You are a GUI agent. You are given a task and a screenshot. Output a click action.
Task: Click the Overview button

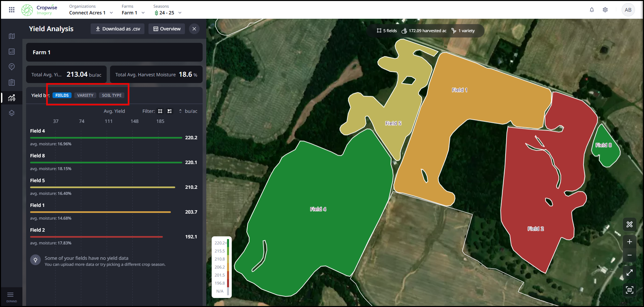point(167,29)
